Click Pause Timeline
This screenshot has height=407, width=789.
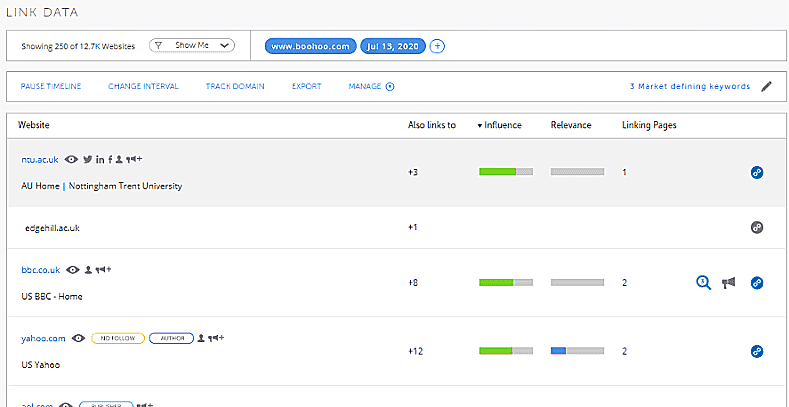click(51, 87)
